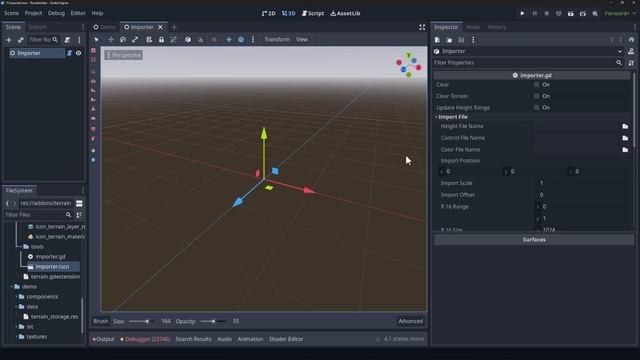Open sun and environment settings dots
The image size is (640, 360).
point(253,40)
